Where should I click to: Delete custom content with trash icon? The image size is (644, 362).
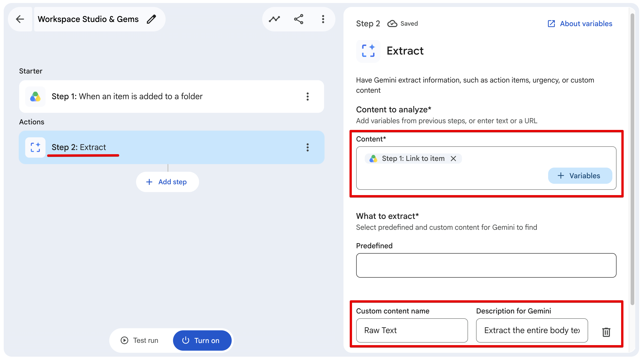click(606, 332)
